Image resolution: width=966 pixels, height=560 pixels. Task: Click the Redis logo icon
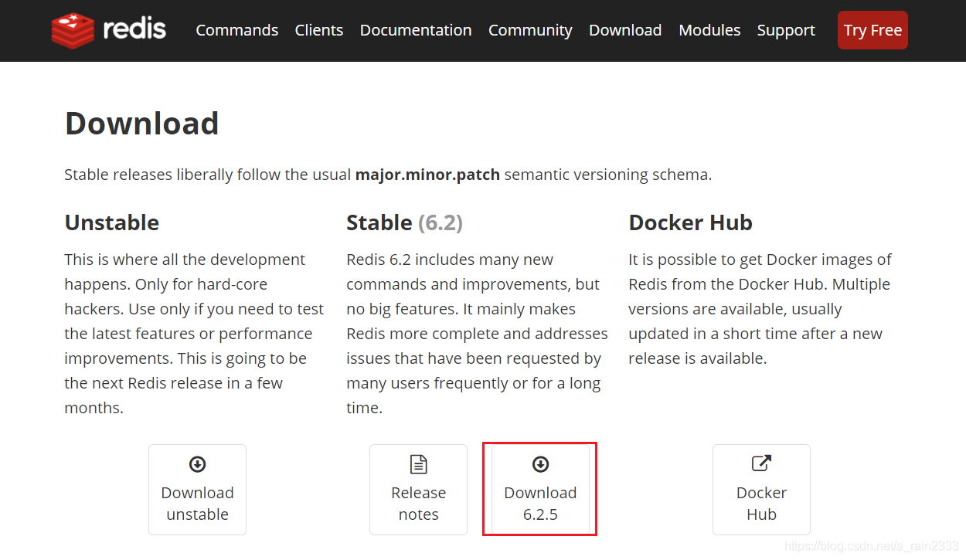tap(73, 30)
